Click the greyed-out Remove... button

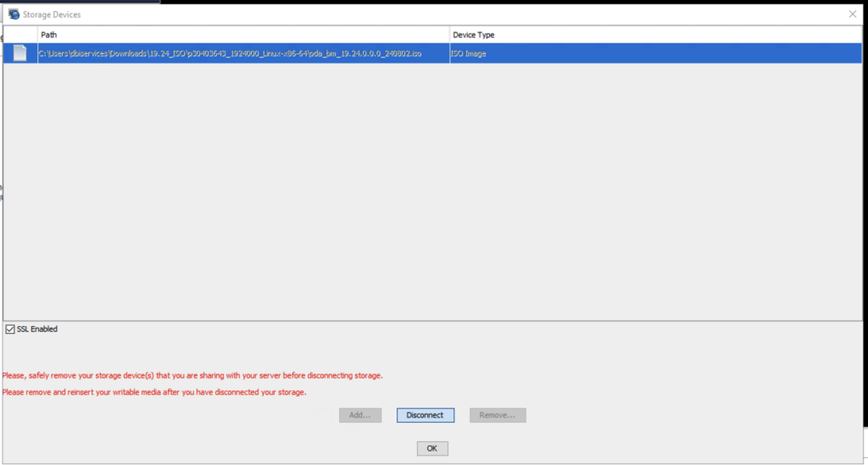[498, 415]
